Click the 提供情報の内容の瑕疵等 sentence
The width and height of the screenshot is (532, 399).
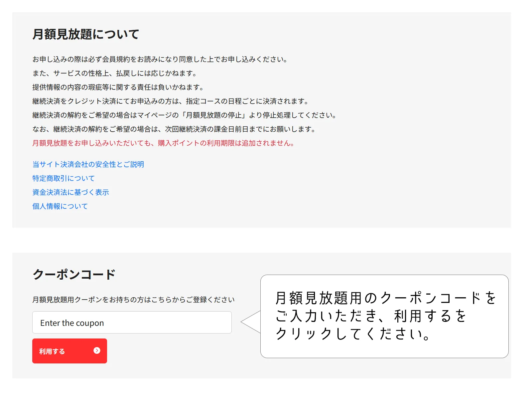click(118, 87)
